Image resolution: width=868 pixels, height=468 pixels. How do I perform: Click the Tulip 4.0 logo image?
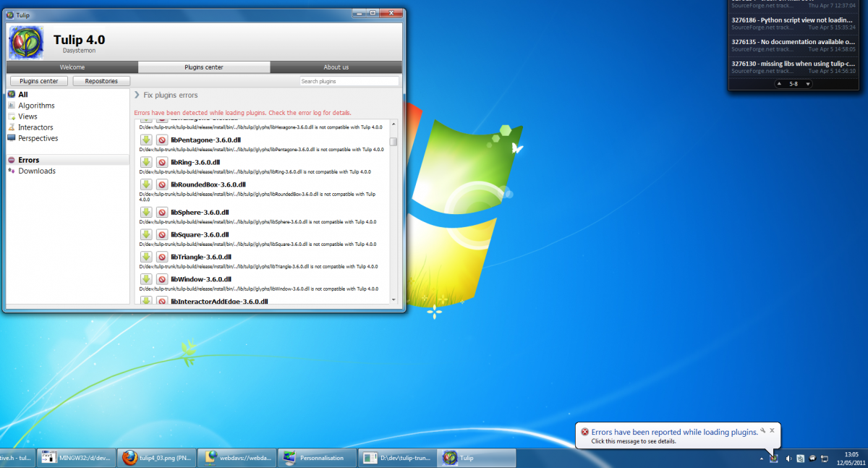coord(26,41)
